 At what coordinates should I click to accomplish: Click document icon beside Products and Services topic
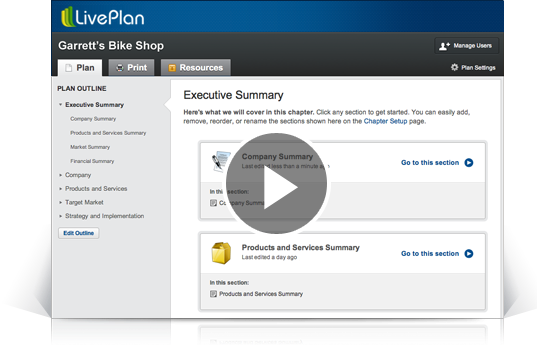[213, 294]
